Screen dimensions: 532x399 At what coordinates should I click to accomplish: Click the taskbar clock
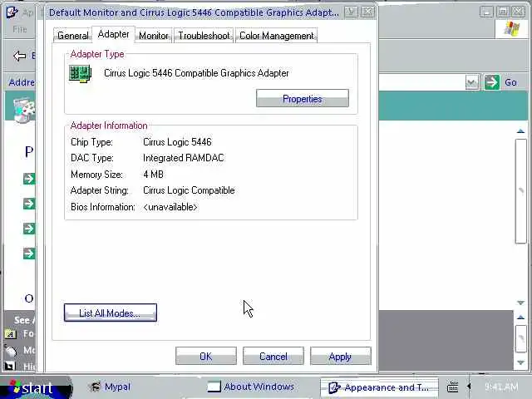pyautogui.click(x=501, y=387)
